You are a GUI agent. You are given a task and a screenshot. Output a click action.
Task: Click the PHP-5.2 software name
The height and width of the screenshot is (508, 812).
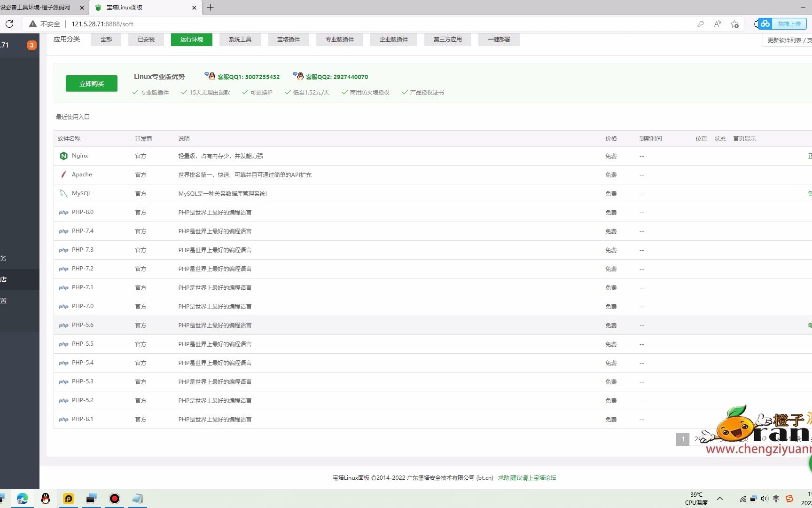pyautogui.click(x=83, y=400)
